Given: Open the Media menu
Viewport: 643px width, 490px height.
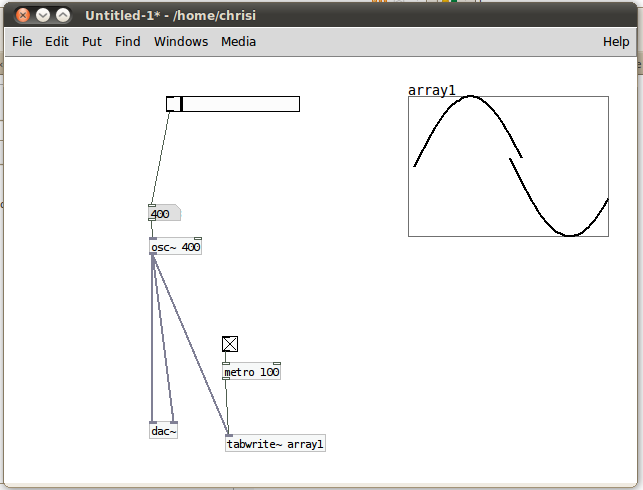Looking at the screenshot, I should pyautogui.click(x=238, y=41).
